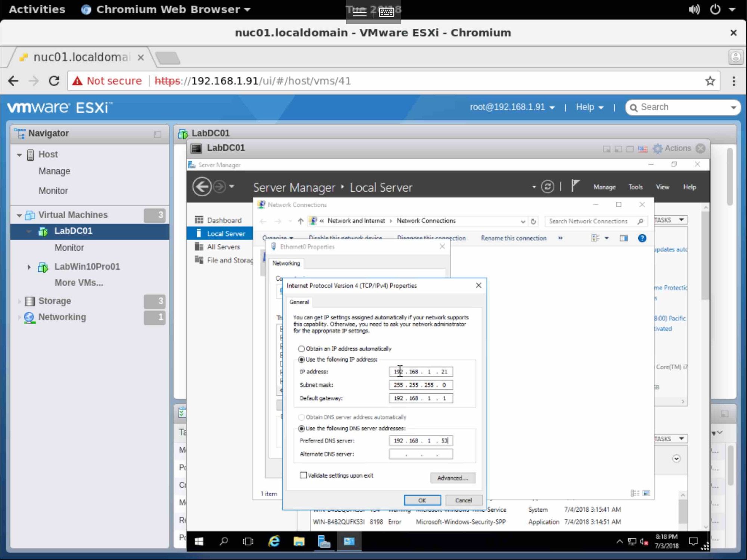Screen dimensions: 747x560
Task: Expand the Networking navigator node
Action: 19,317
